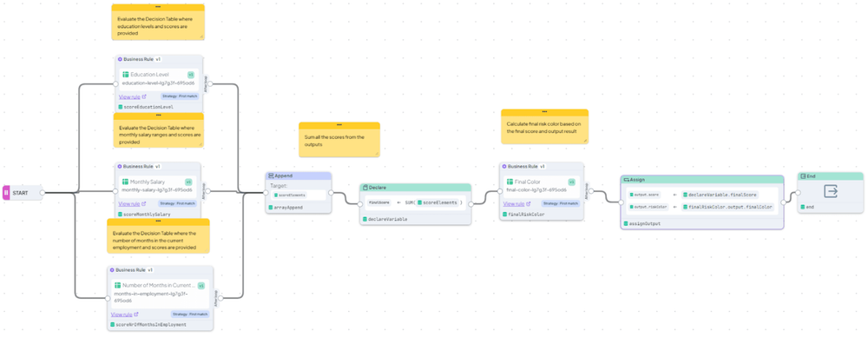Image resolution: width=868 pixels, height=338 pixels.
Task: Click the output port of the START node
Action: [x=42, y=193]
